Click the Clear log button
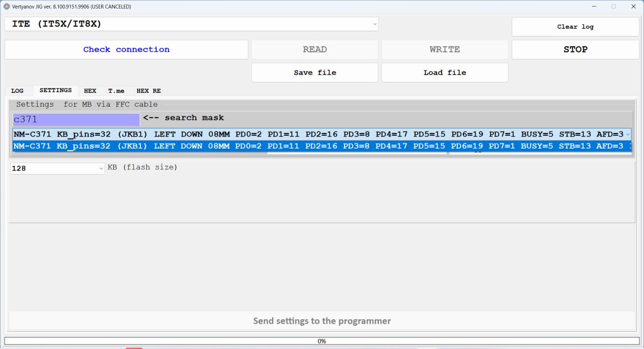Image resolution: width=644 pixels, height=349 pixels. [x=575, y=27]
